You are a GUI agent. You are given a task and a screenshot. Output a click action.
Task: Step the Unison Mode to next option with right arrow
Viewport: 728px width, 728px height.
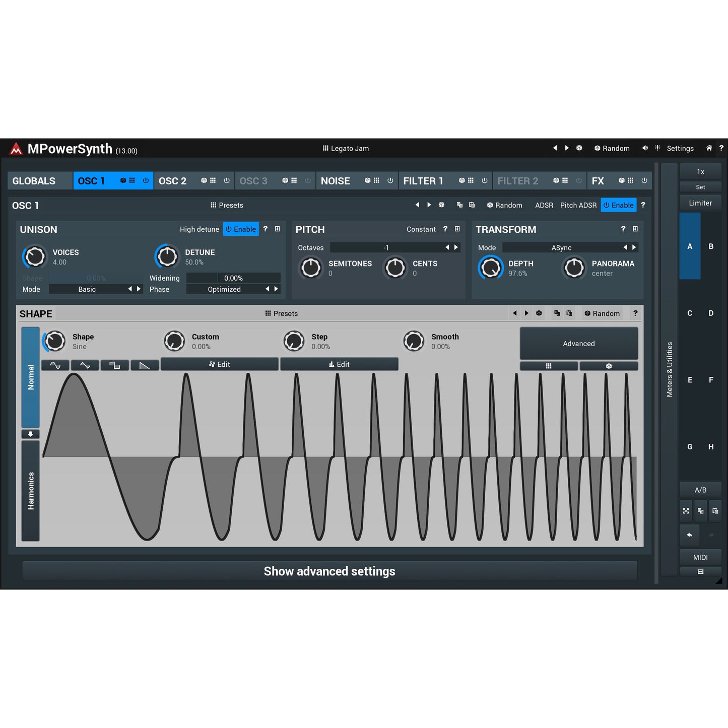(139, 289)
